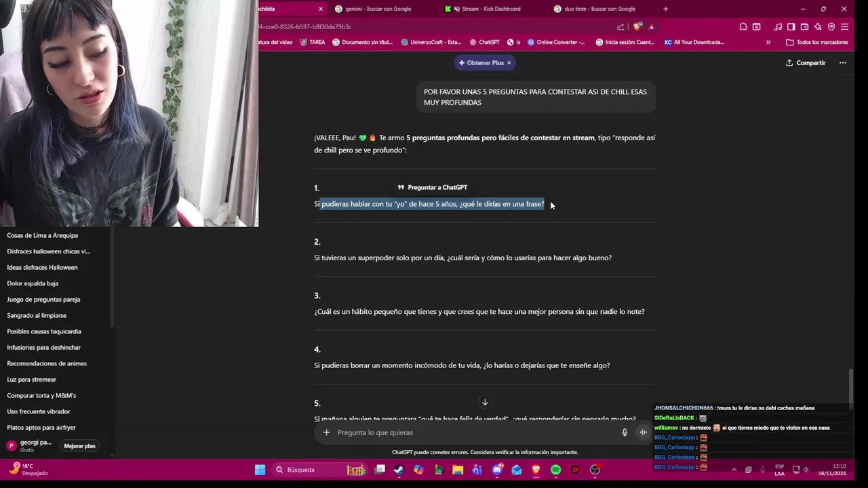Switch to Stream - Kick Dashboard tab
This screenshot has width=868, height=488.
point(490,9)
